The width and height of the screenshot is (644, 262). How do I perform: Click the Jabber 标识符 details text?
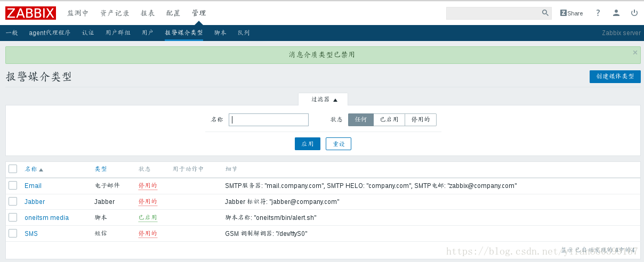point(282,202)
